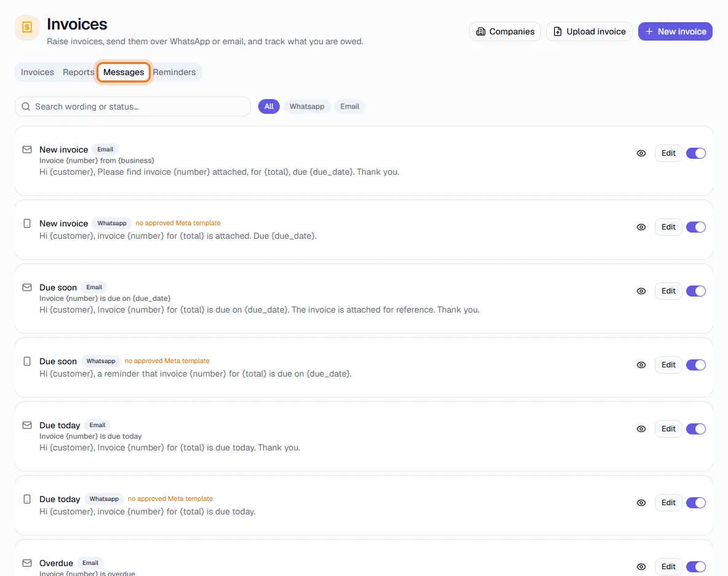Preview Due today Whatsapp with eye icon
728x576 pixels.
[x=641, y=503]
